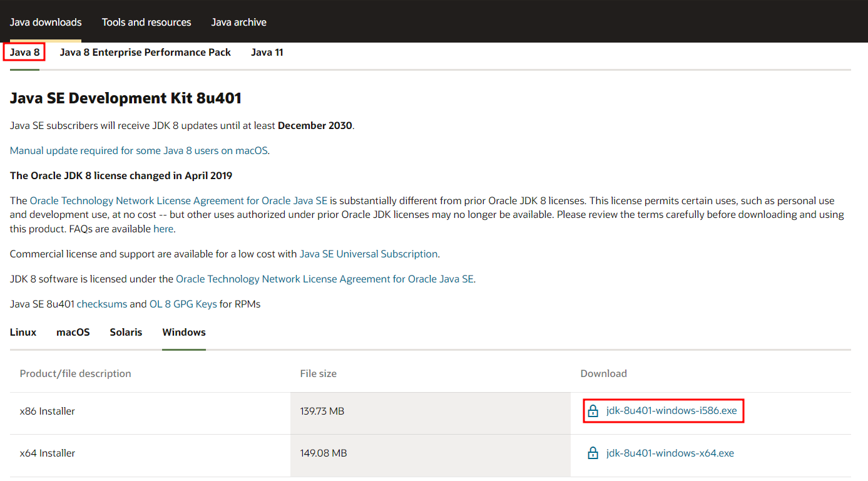Screen dimensions: 868x481
Task: Click the Product/file description column header
Action: point(76,373)
